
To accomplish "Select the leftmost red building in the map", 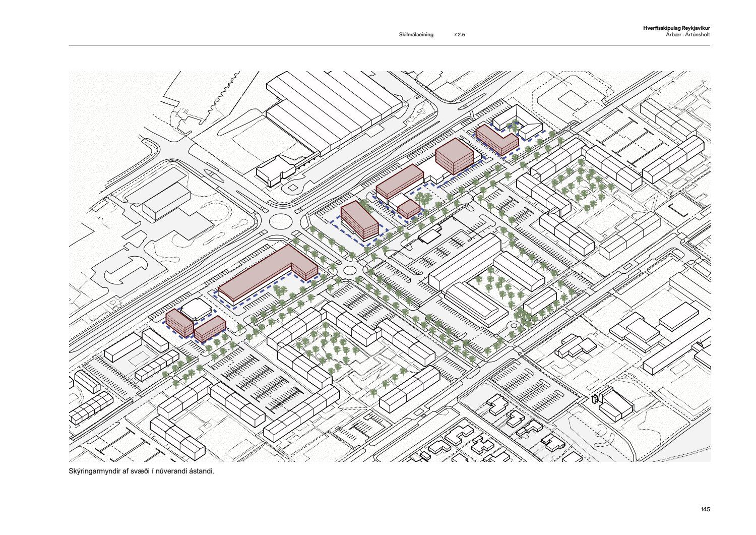I will click(x=179, y=323).
